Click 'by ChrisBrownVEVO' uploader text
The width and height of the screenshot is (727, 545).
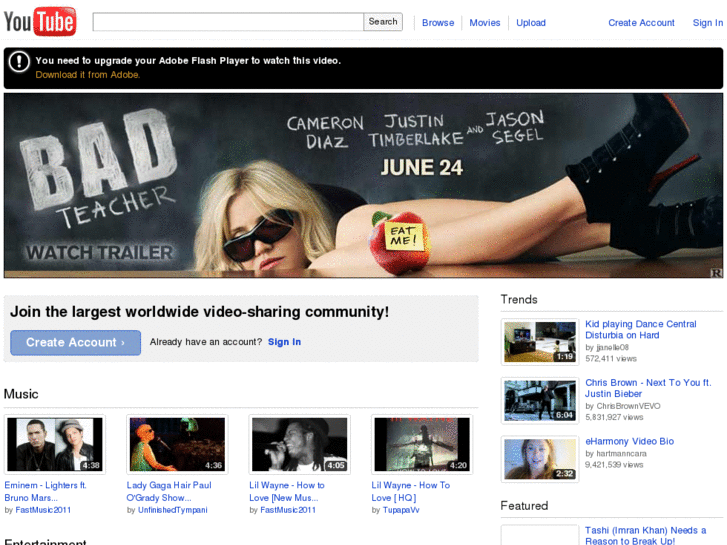tap(623, 406)
